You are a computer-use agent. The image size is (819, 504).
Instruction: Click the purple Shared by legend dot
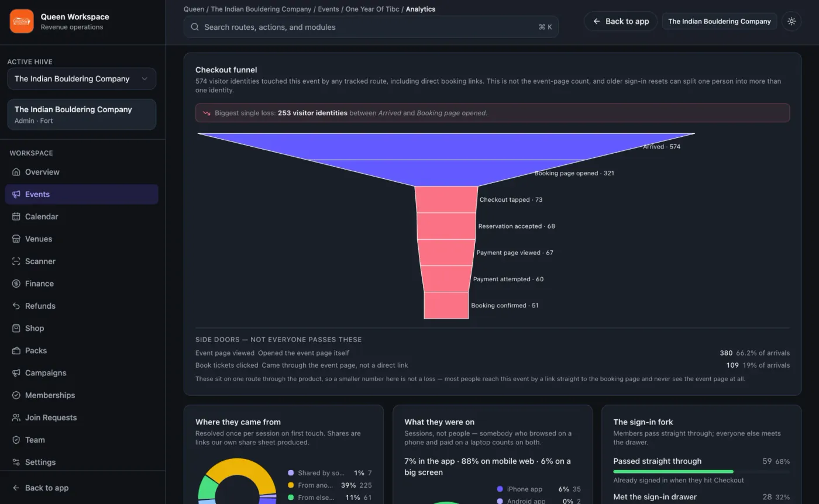pos(291,473)
